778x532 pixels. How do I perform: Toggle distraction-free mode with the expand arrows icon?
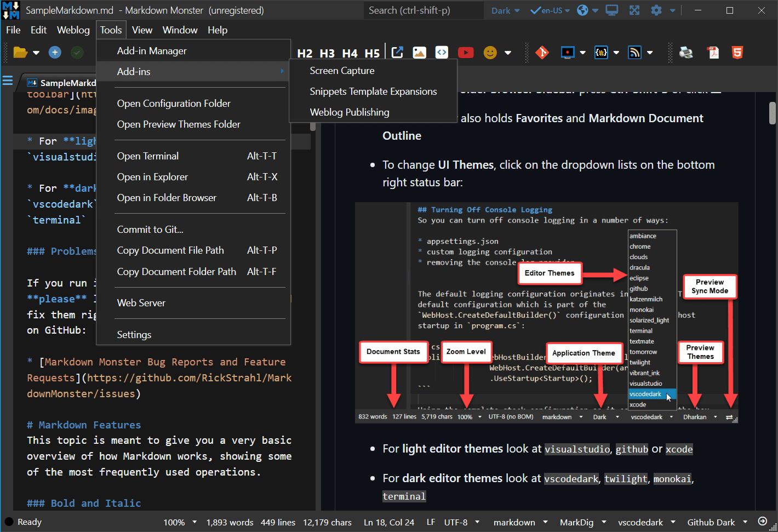[634, 10]
